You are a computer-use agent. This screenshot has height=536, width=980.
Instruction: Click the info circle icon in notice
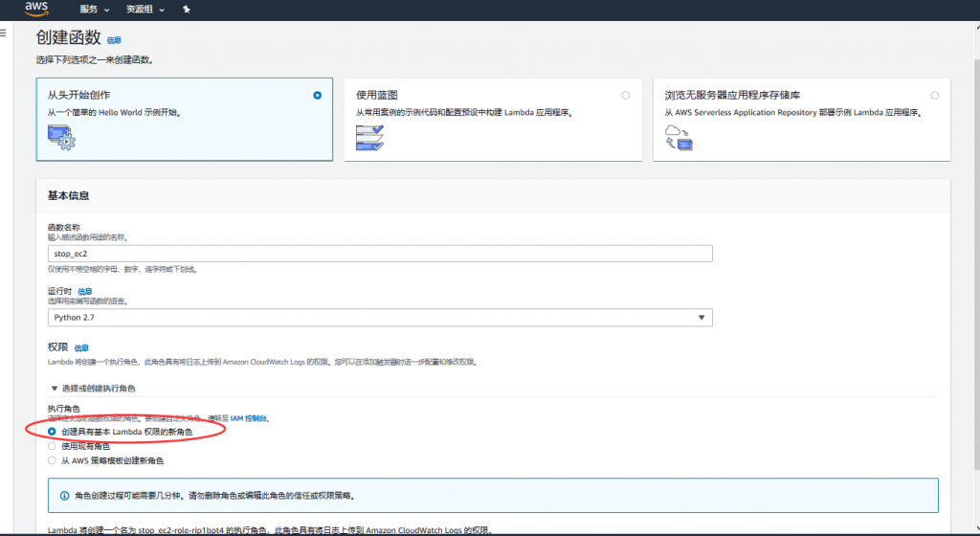63,496
